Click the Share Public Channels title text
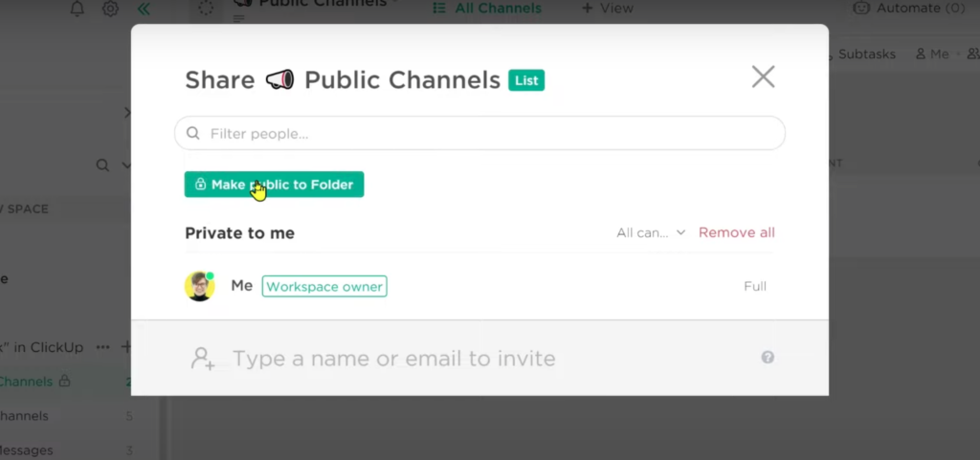Screen dimensions: 980x460 343,80
